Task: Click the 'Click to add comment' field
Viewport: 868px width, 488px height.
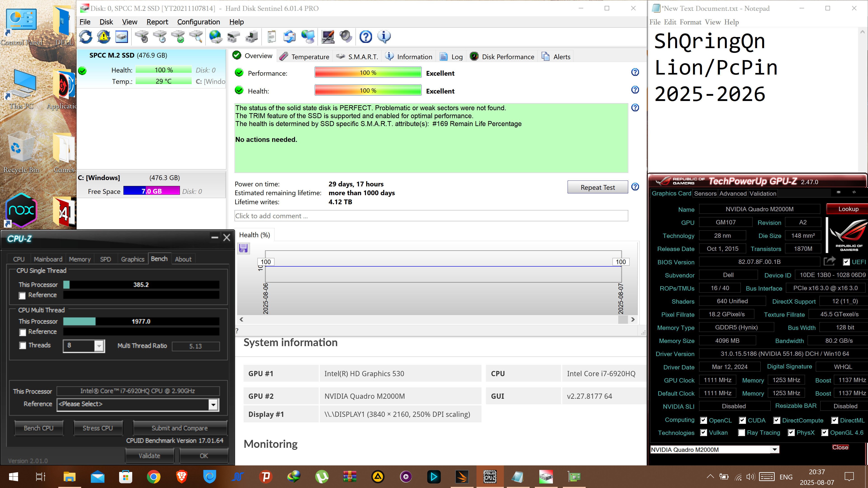Action: [x=431, y=216]
